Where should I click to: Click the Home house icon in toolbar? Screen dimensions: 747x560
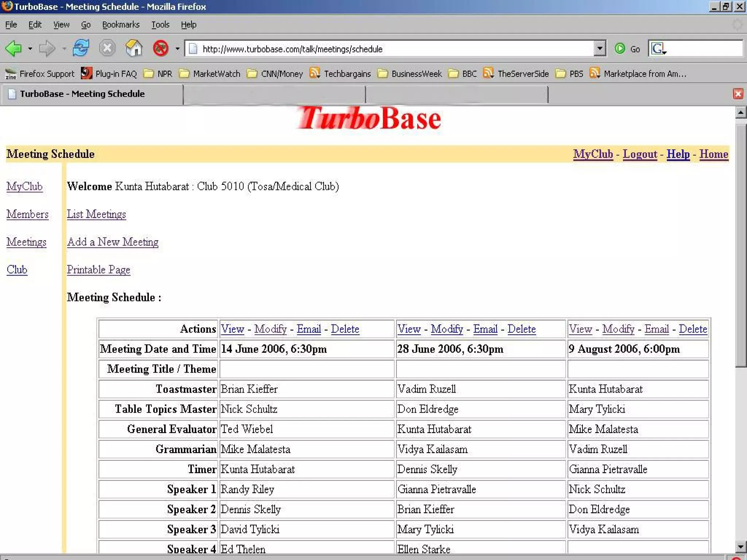click(133, 48)
